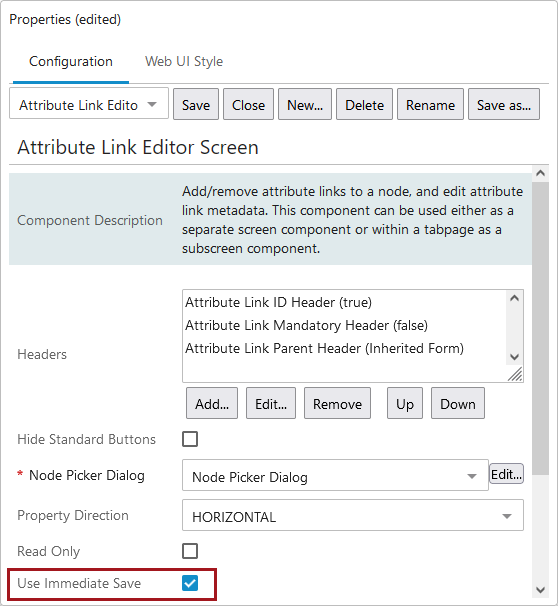Enable the Read Only checkbox

click(x=190, y=551)
